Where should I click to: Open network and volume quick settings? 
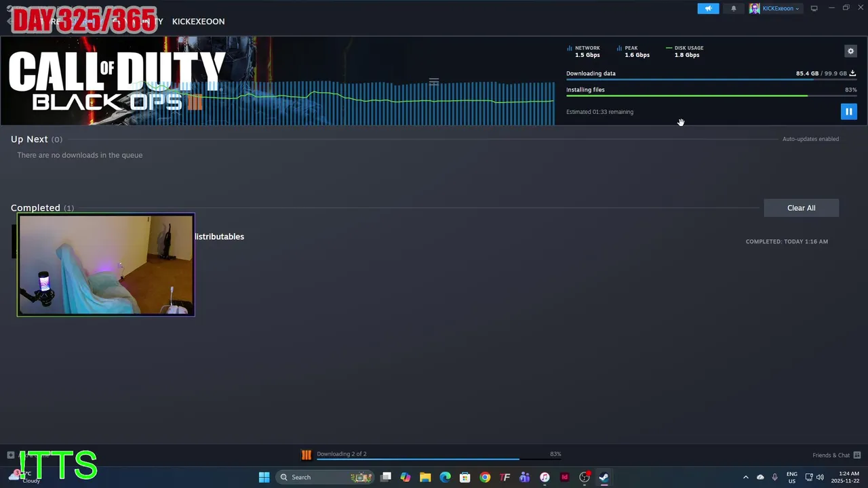click(814, 477)
